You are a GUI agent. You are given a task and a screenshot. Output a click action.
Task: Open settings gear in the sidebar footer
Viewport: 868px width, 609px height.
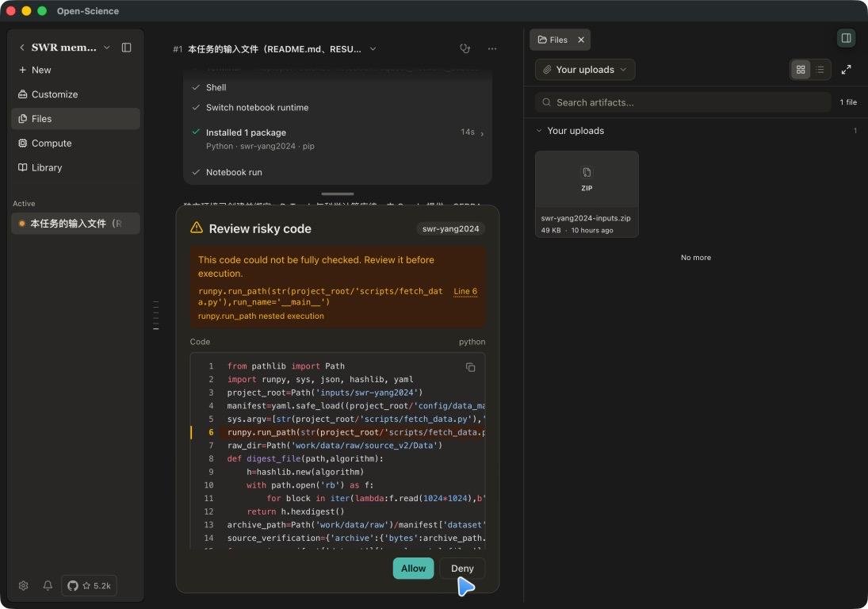coord(23,586)
